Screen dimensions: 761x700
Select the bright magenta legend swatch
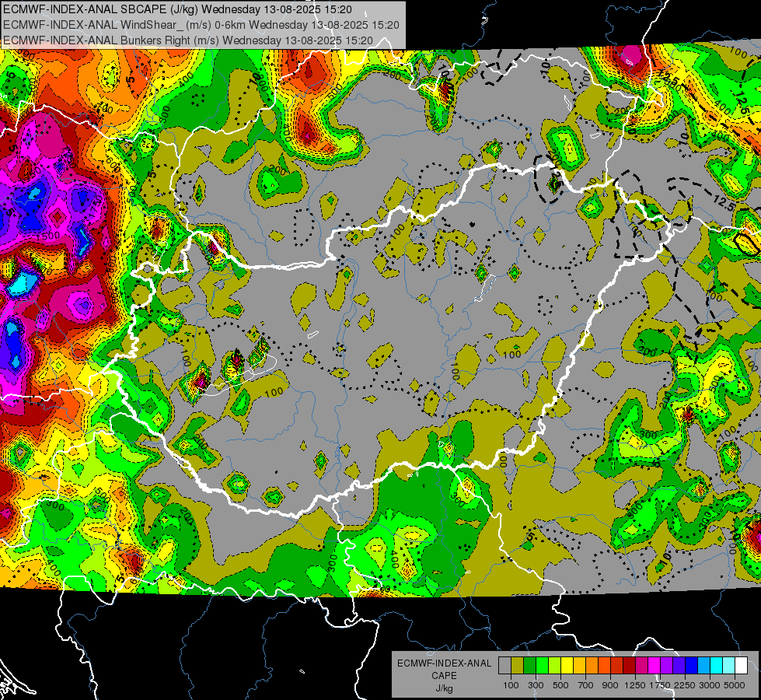[655, 666]
